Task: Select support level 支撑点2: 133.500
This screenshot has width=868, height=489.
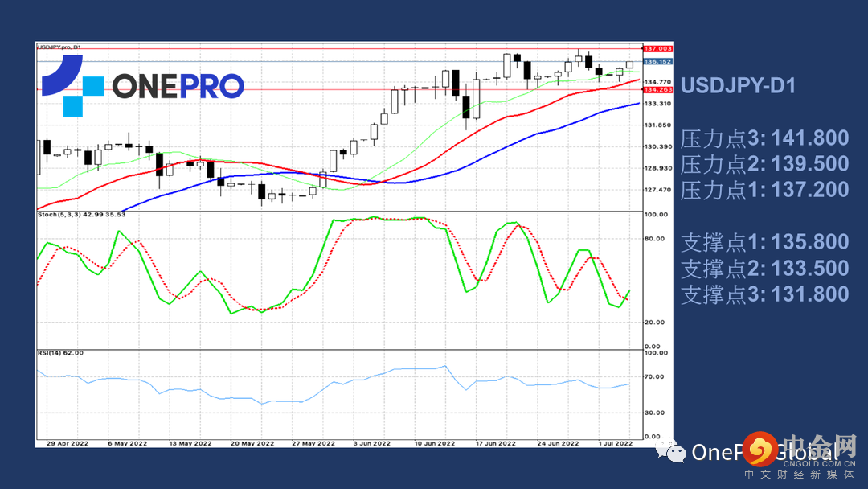Action: pyautogui.click(x=764, y=268)
